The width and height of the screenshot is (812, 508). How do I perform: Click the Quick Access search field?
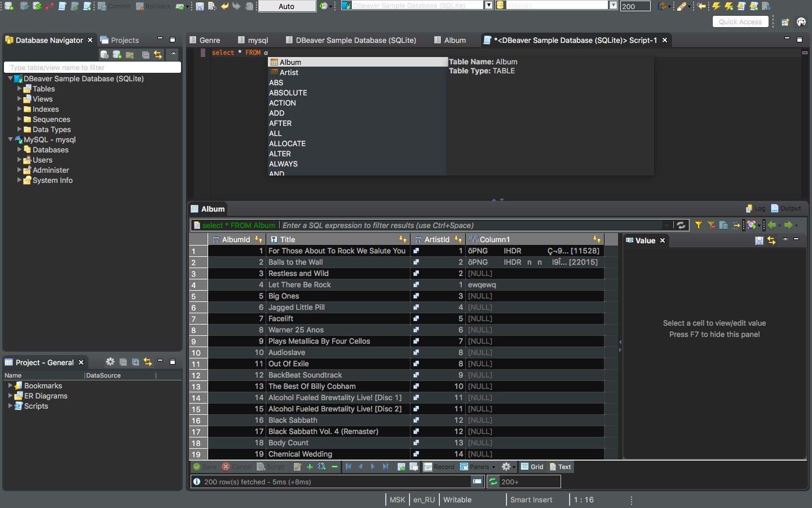pos(740,21)
